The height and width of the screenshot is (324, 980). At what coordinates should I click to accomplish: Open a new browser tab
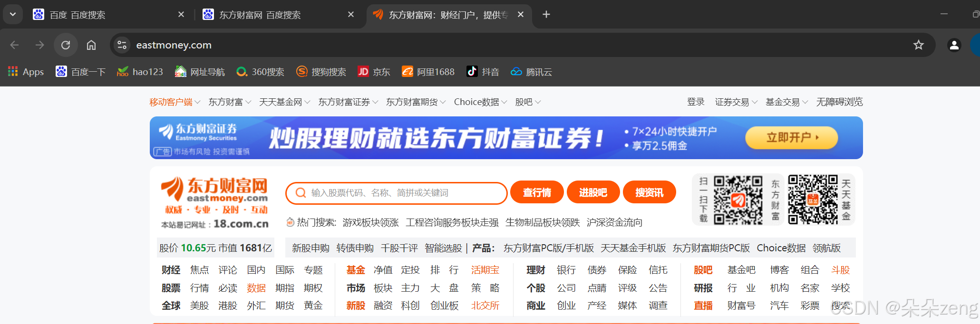tap(546, 15)
